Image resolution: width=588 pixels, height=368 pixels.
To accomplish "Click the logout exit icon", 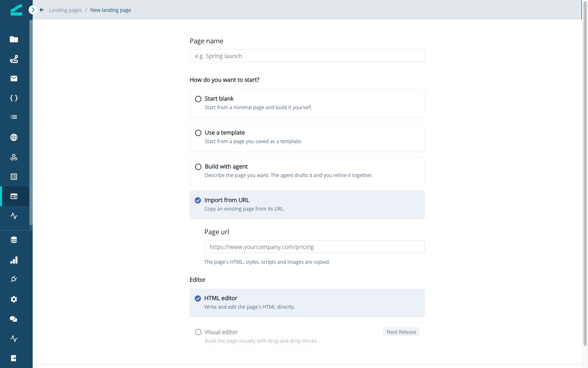I will [x=14, y=358].
